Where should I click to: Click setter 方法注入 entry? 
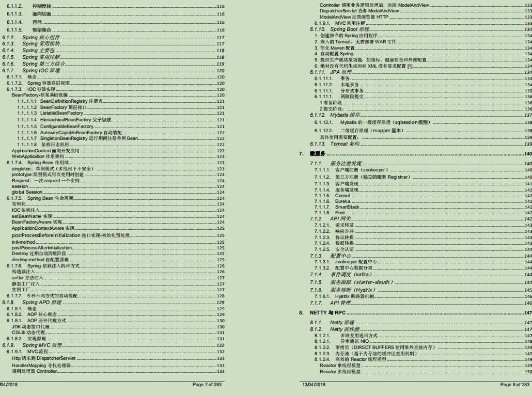[118, 278]
